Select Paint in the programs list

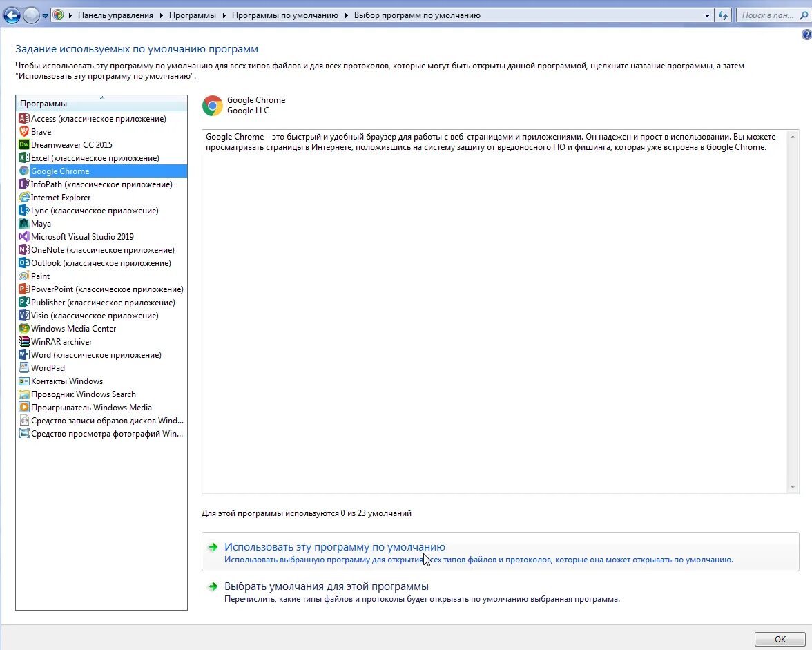pos(101,276)
